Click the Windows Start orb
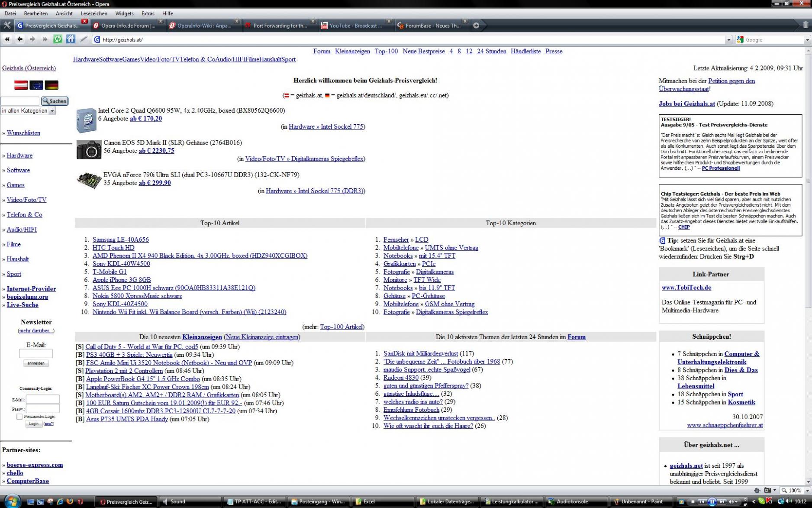 (x=12, y=502)
